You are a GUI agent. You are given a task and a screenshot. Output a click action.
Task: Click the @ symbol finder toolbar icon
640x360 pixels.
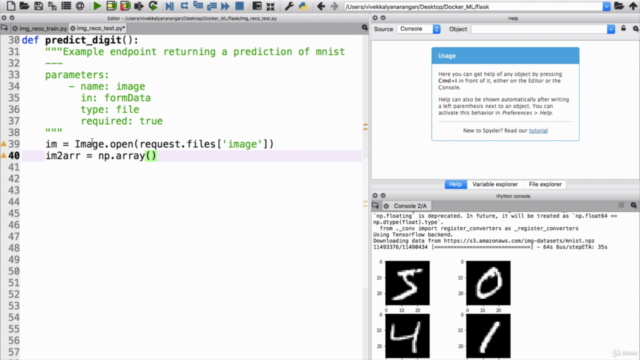pyautogui.click(x=80, y=6)
